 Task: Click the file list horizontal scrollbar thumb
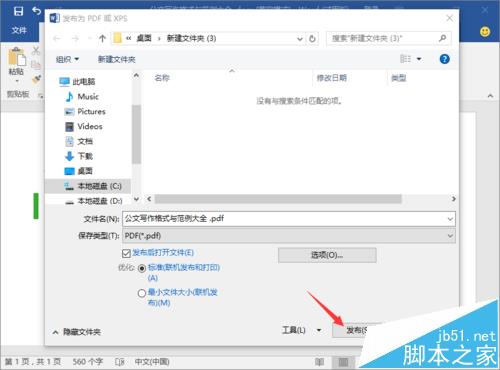coord(278,199)
